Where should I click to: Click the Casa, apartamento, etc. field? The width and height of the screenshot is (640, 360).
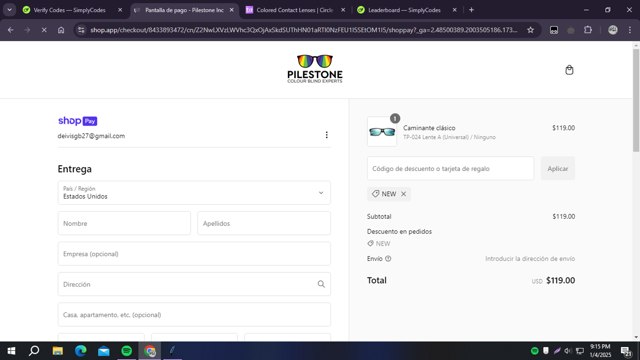(x=194, y=315)
